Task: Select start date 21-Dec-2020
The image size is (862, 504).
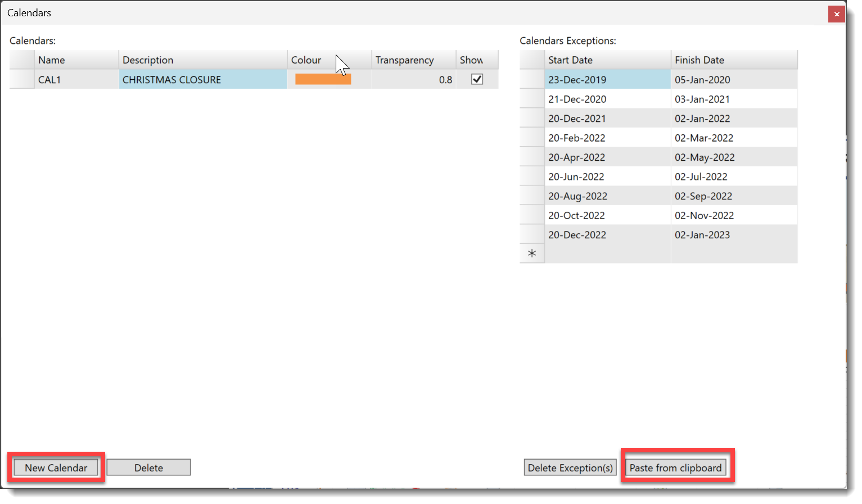Action: point(608,99)
